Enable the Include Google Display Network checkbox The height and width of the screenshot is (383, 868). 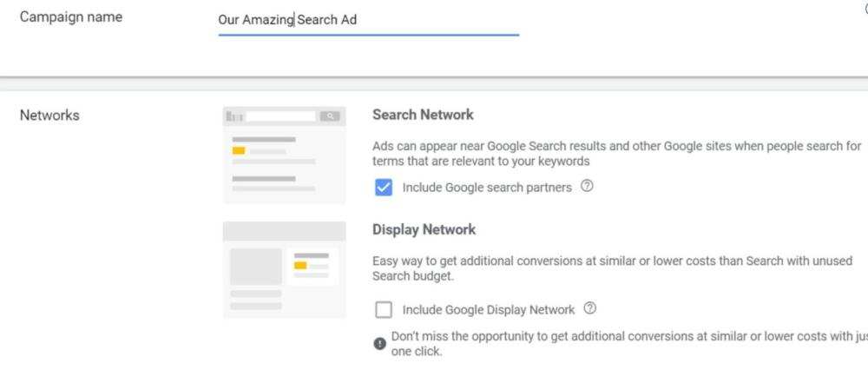click(x=384, y=310)
